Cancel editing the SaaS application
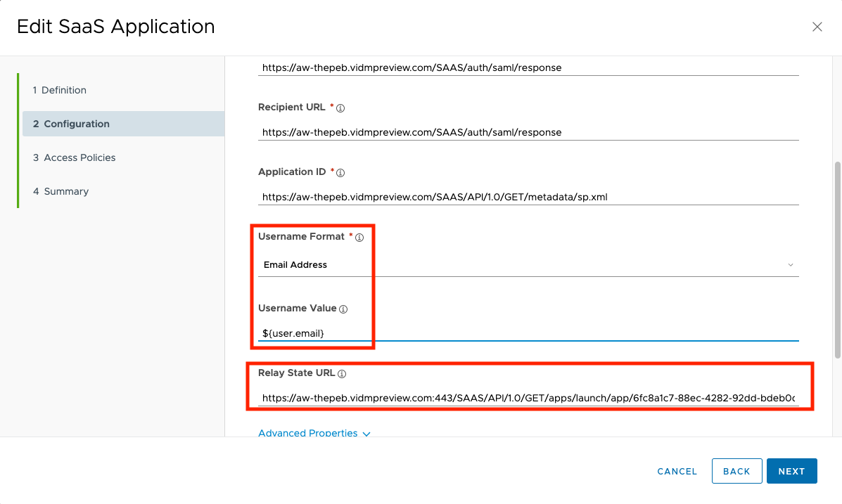This screenshot has width=842, height=504. 677,472
